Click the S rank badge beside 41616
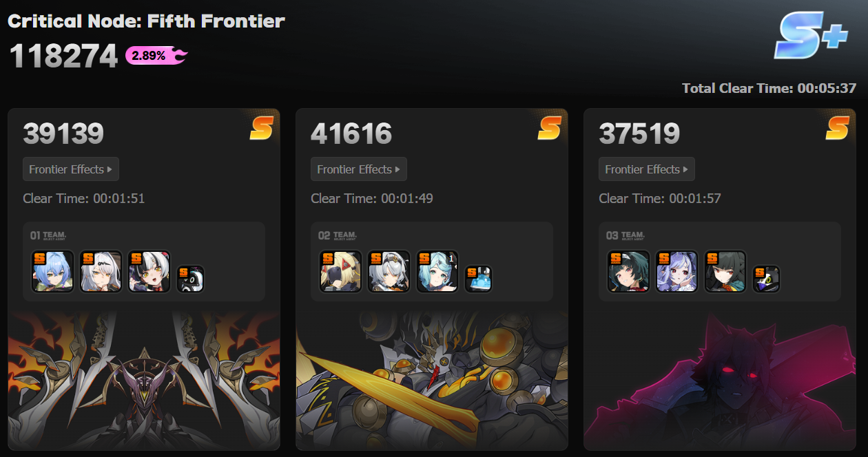 [x=550, y=128]
